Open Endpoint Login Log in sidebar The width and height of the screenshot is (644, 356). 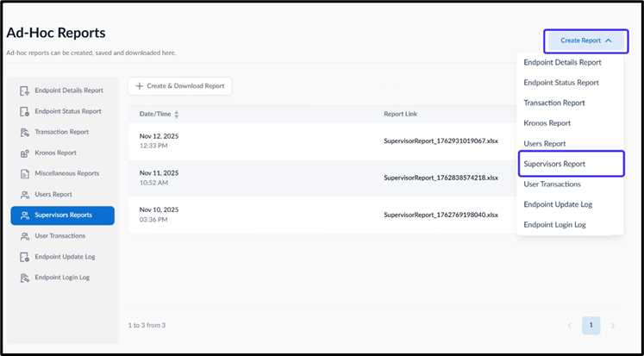coord(62,278)
